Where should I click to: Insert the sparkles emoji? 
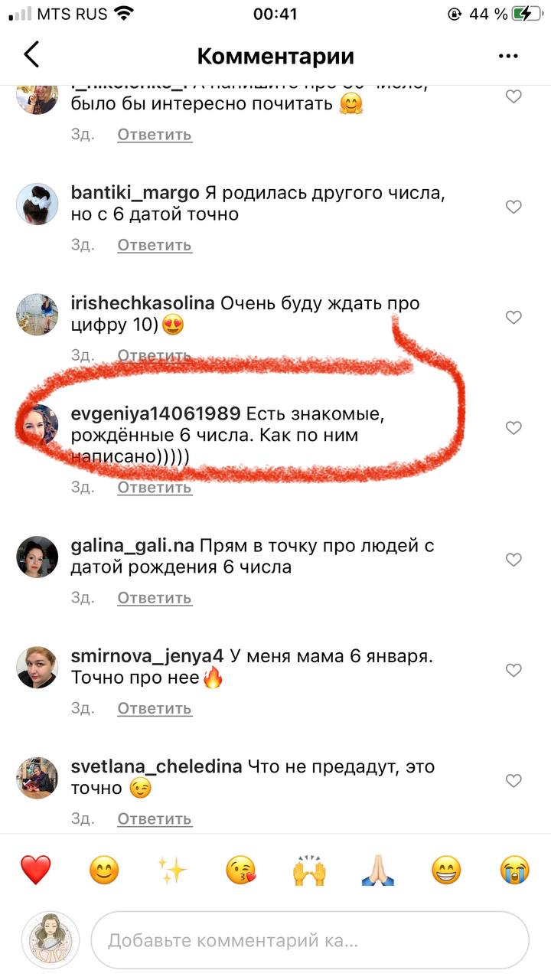coord(173,871)
